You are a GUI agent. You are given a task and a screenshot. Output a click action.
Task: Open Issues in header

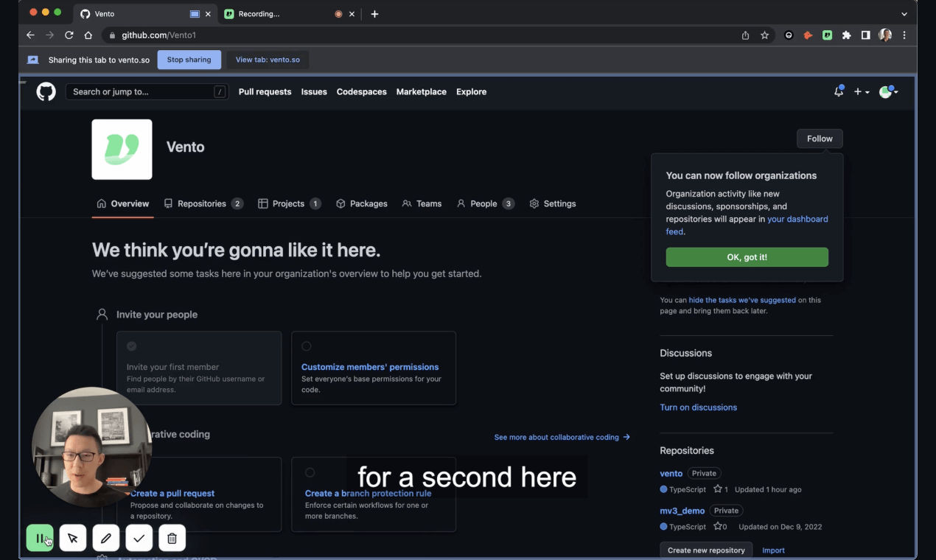(x=314, y=92)
